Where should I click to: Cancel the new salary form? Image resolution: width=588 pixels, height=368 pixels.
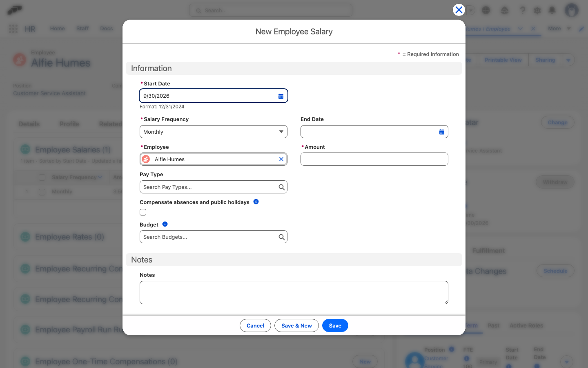tap(255, 325)
